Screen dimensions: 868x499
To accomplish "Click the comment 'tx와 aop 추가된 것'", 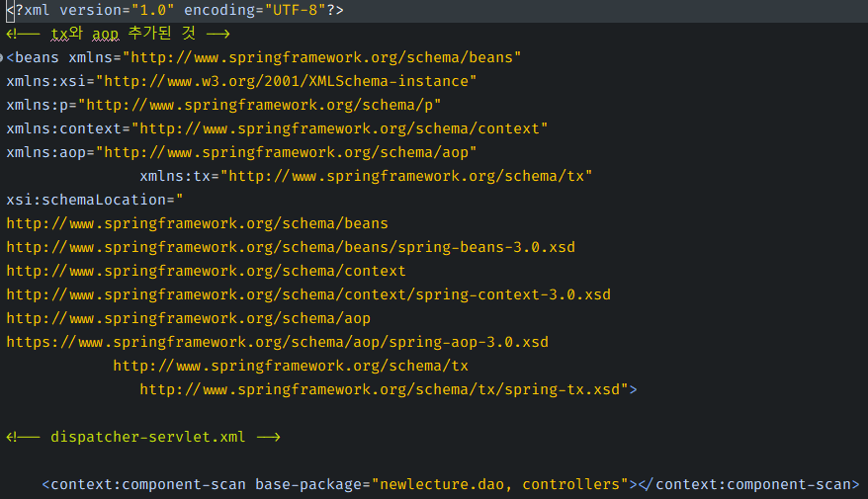I will click(x=118, y=34).
